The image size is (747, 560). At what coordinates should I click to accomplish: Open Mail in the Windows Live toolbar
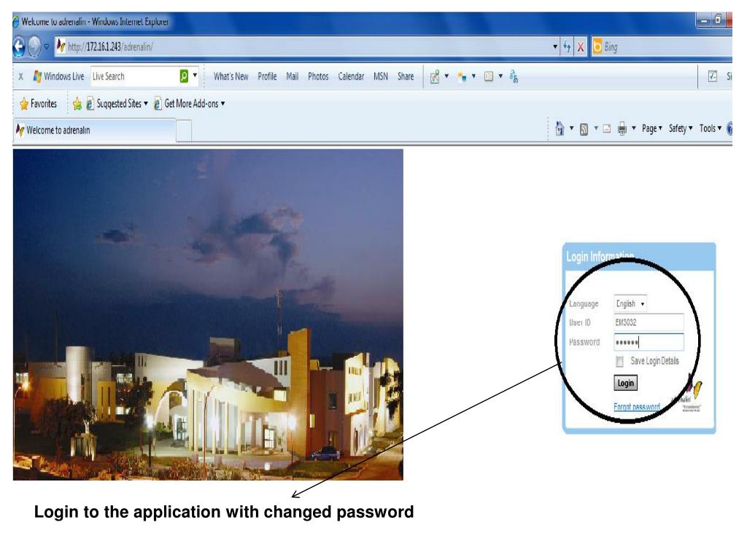pos(292,77)
